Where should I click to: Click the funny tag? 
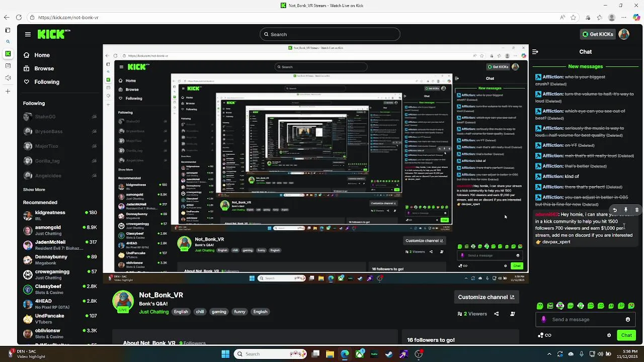pos(240,312)
